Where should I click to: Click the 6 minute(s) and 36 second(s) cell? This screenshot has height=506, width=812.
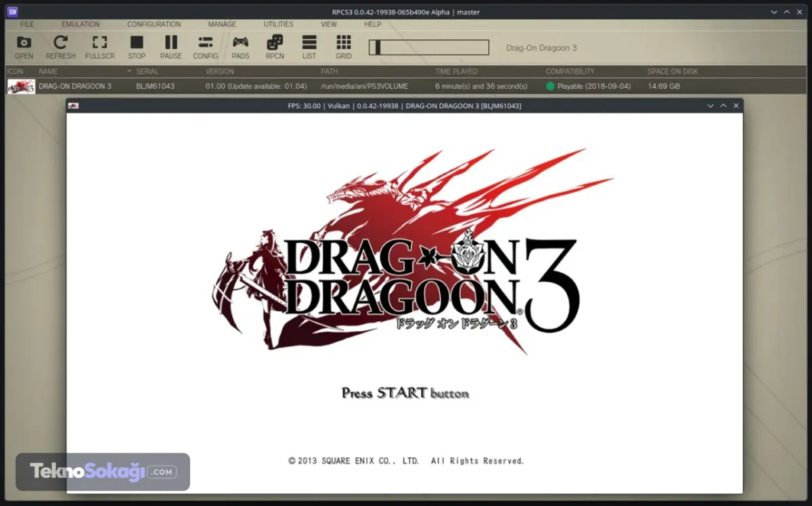click(x=481, y=87)
